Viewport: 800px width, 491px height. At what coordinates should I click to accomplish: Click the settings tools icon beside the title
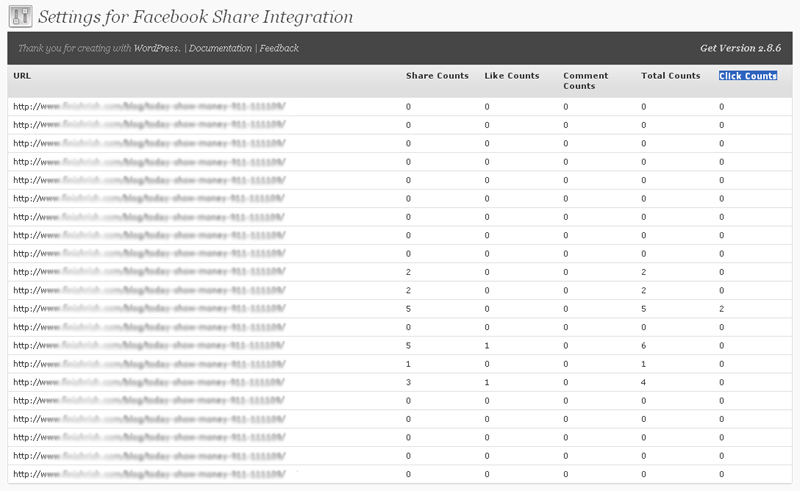click(x=20, y=16)
